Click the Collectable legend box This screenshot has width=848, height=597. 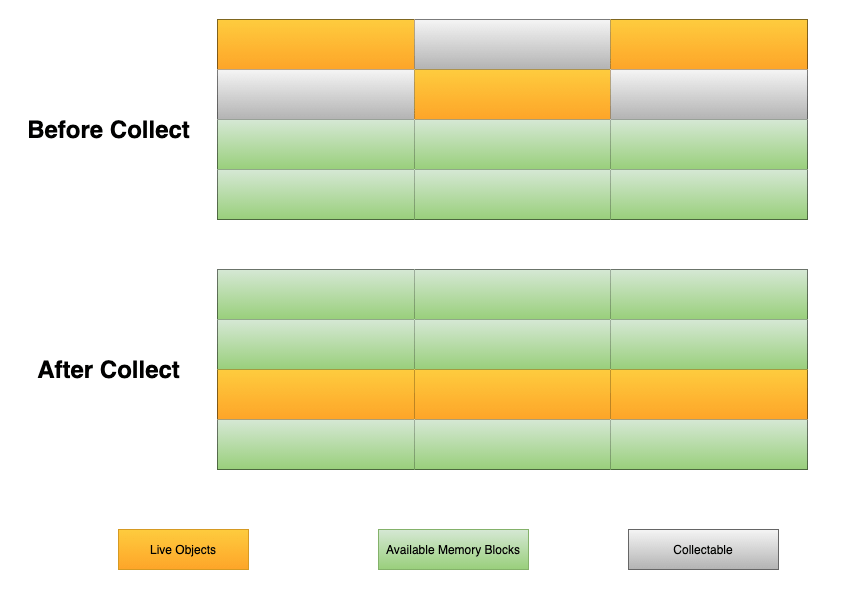click(703, 549)
